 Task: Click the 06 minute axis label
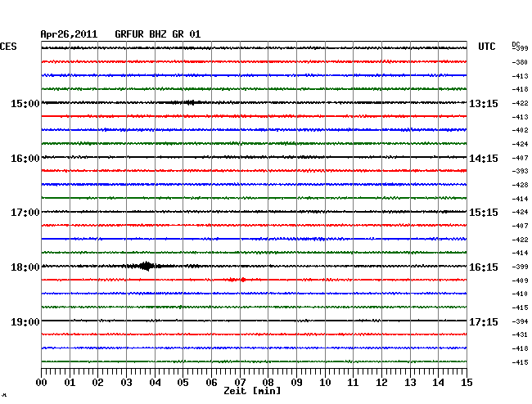211,383
